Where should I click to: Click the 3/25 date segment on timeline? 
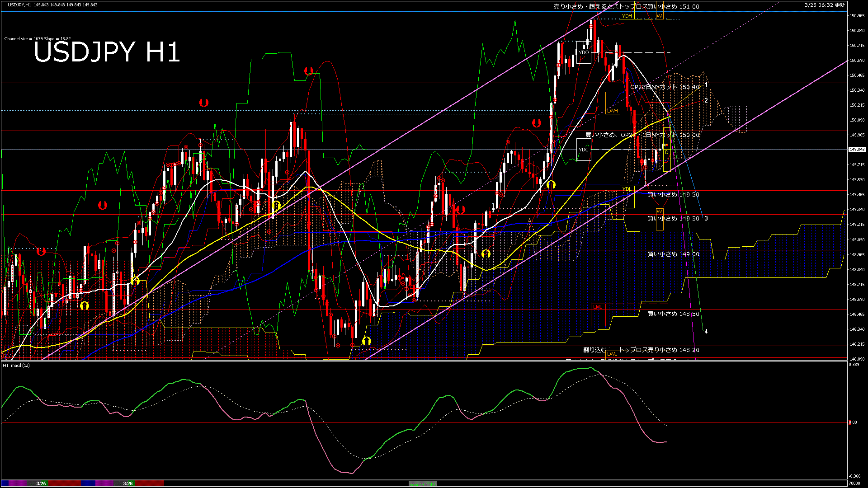point(41,483)
